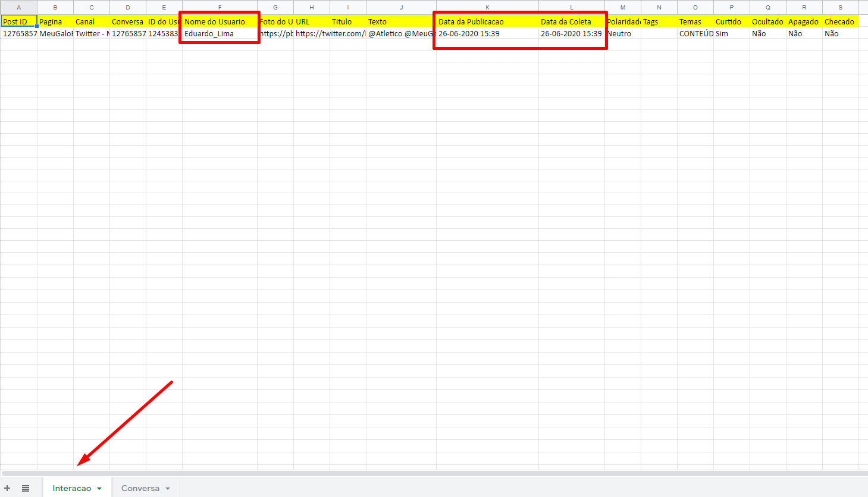Select the 'Não' cell under Ocultado

(768, 33)
